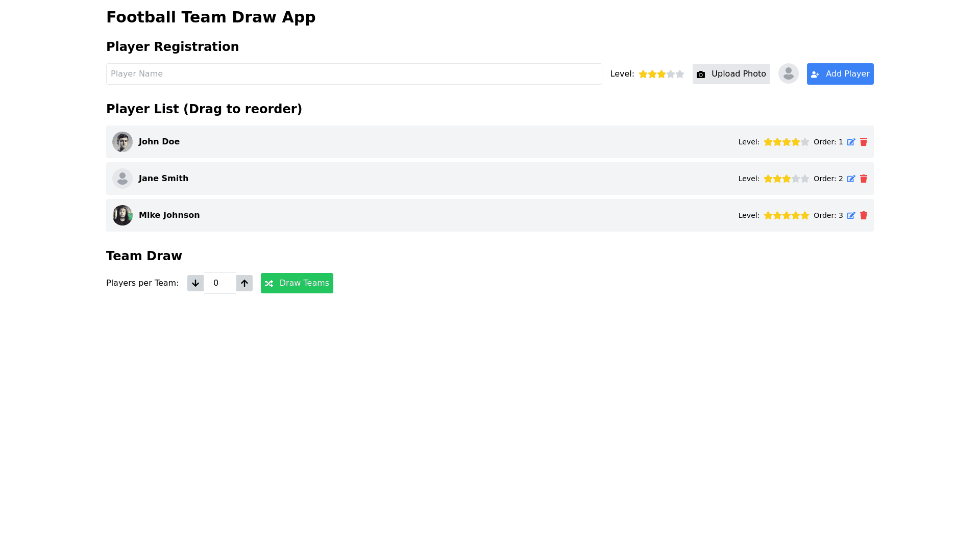Viewport: 980px width, 551px height.
Task: Delete John Doe using trash icon
Action: click(864, 142)
